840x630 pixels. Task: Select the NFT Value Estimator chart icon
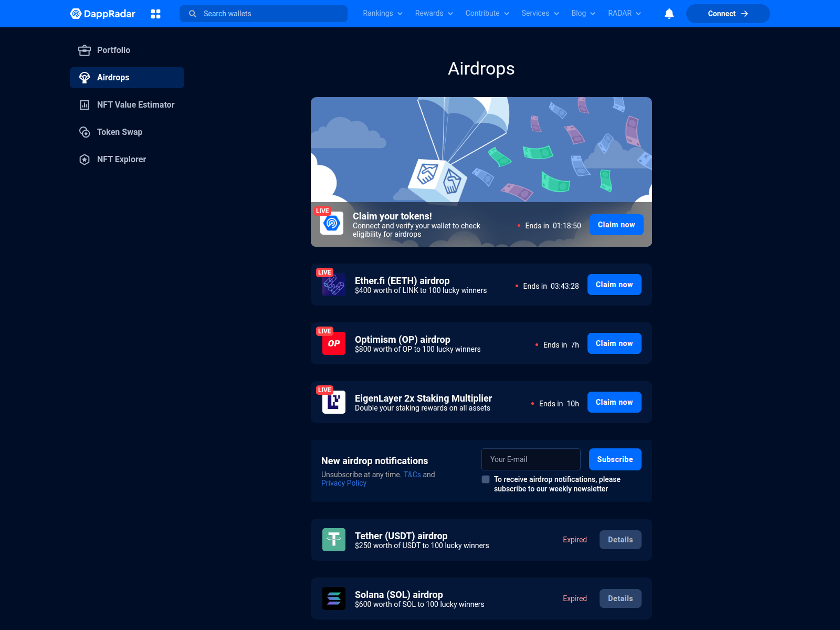click(85, 104)
